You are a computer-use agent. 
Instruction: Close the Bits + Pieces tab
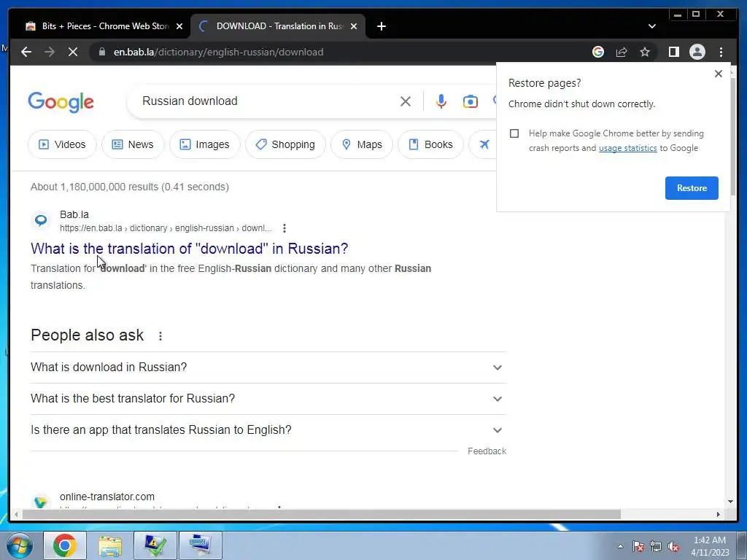tap(179, 27)
